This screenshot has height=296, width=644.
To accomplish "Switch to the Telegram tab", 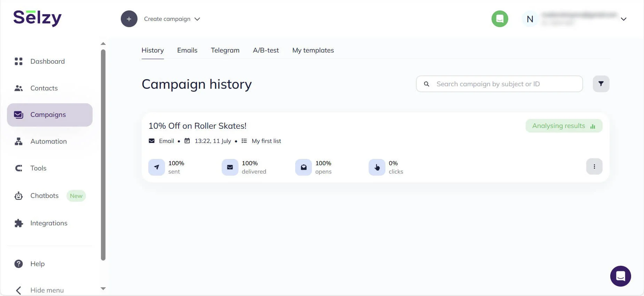I will (225, 50).
